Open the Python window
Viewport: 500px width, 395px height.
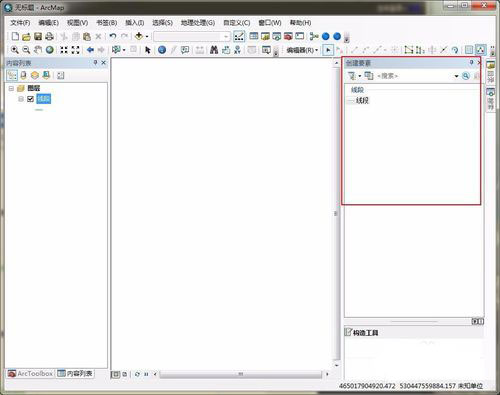pyautogui.click(x=300, y=36)
